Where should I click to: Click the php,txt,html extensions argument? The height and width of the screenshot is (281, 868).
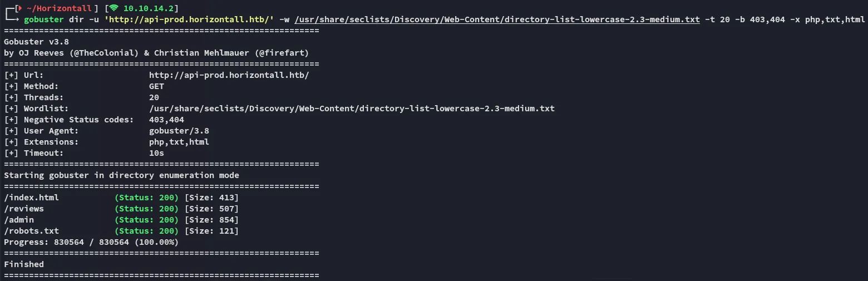tap(835, 19)
